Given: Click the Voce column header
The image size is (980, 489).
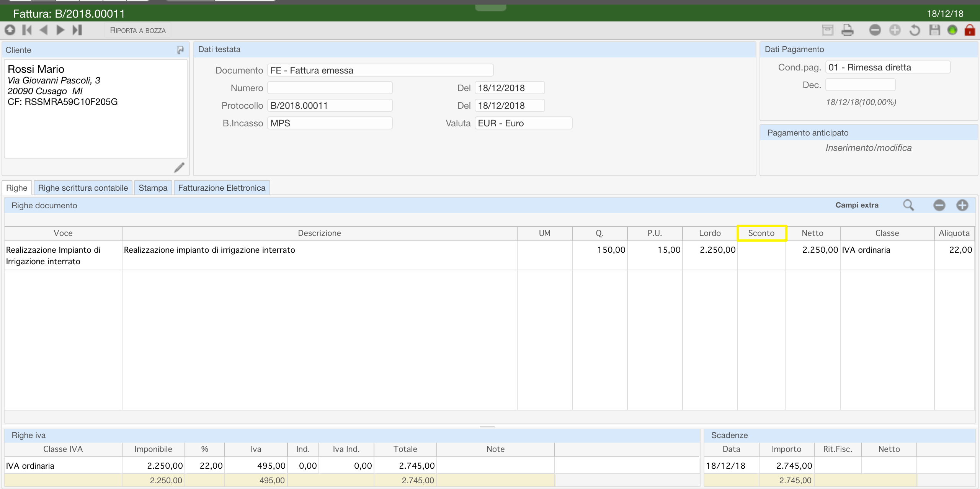Looking at the screenshot, I should click(63, 233).
